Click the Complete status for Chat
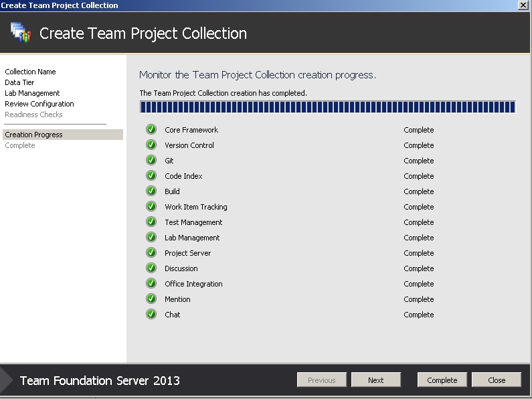Screen dimensions: 532x399 419,315
